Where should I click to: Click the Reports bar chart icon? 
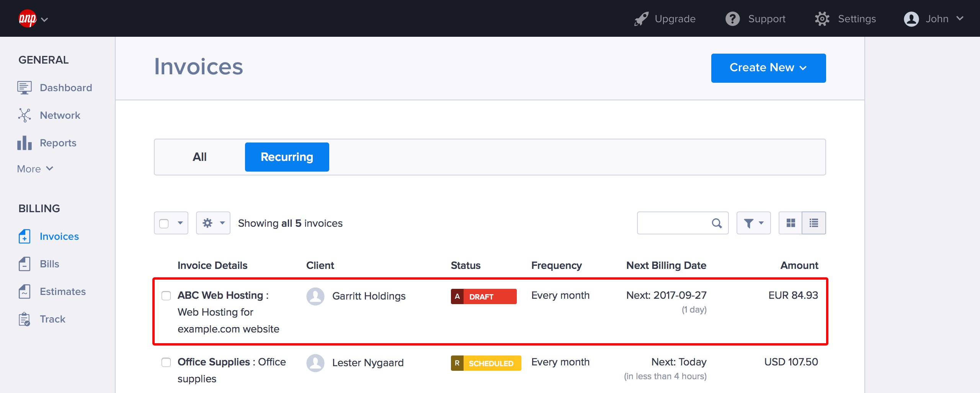(x=24, y=143)
